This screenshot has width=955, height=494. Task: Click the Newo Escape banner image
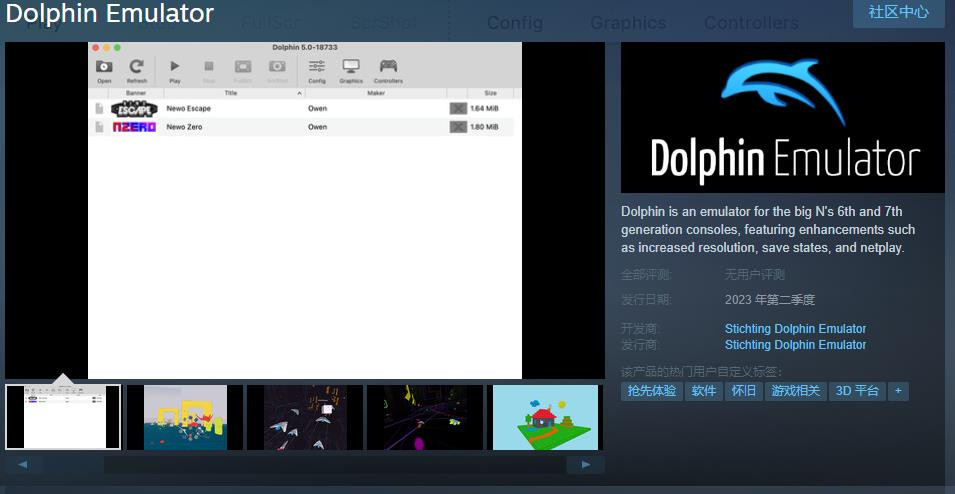pos(133,108)
